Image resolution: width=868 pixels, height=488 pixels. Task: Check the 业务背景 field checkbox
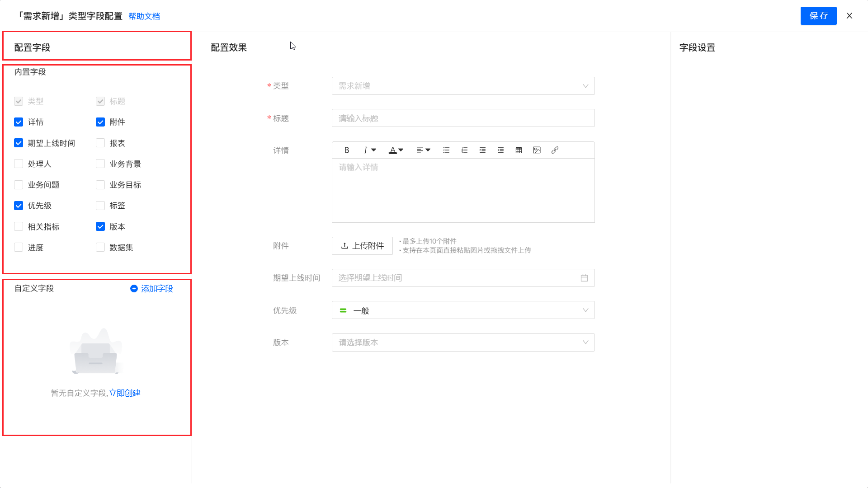click(x=100, y=164)
